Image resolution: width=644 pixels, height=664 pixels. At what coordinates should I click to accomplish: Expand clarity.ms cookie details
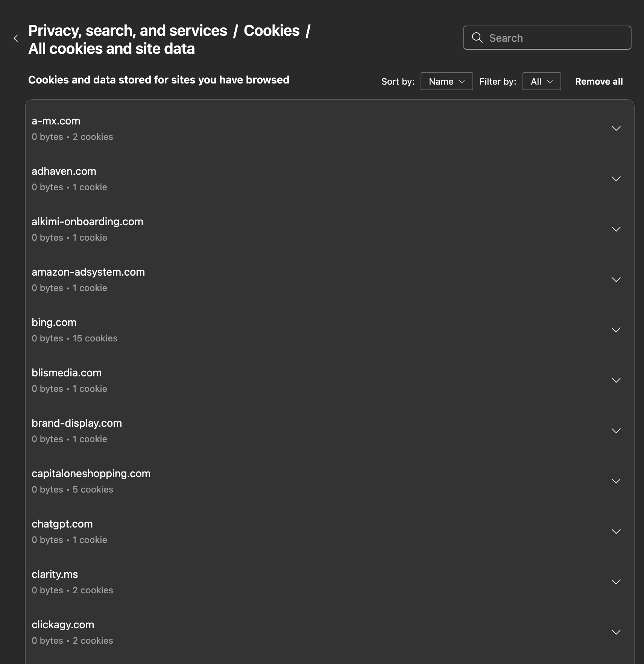click(x=616, y=582)
